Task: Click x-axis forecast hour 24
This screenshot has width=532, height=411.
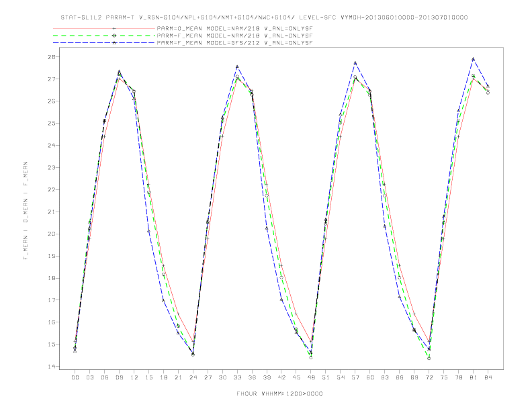Action: [x=193, y=377]
